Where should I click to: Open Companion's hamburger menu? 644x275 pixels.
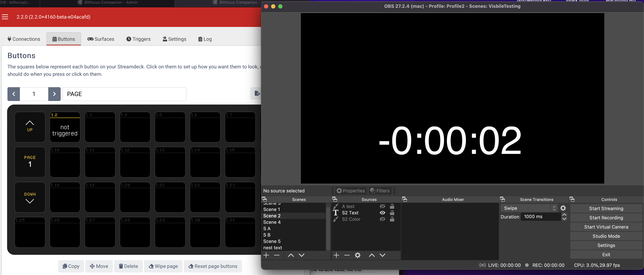pos(5,17)
